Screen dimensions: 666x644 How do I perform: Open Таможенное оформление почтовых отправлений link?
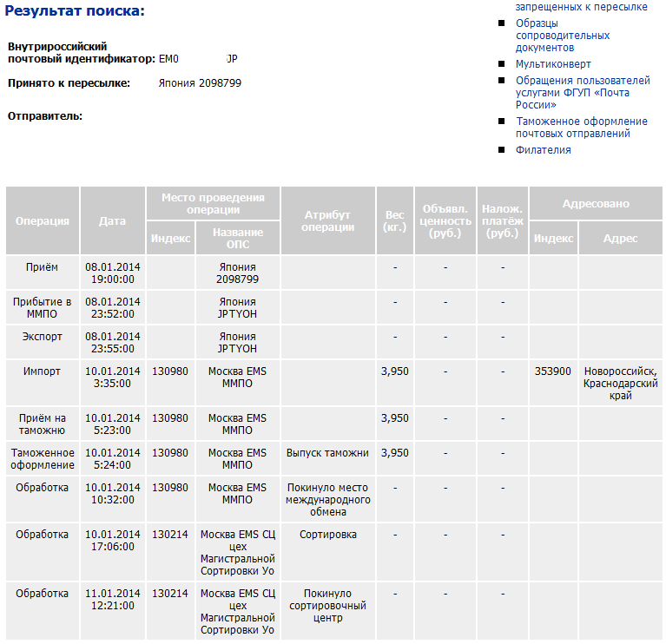click(582, 128)
